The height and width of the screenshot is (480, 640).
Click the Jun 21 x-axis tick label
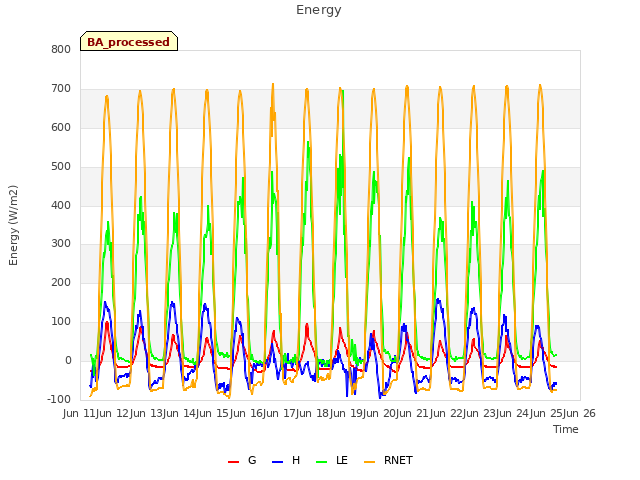pyautogui.click(x=414, y=413)
